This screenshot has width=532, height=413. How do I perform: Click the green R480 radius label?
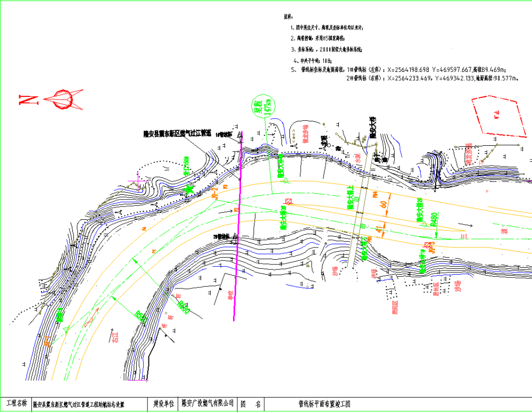click(x=434, y=219)
